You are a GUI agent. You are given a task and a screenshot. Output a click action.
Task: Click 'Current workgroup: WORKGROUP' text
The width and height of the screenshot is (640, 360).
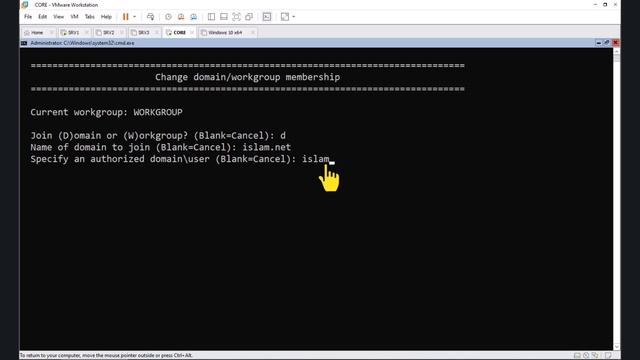107,112
